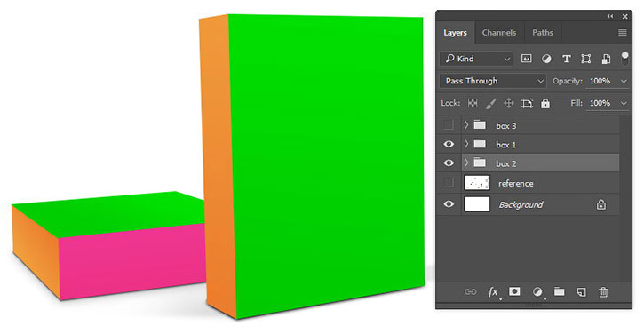Lock position move icon

click(508, 103)
